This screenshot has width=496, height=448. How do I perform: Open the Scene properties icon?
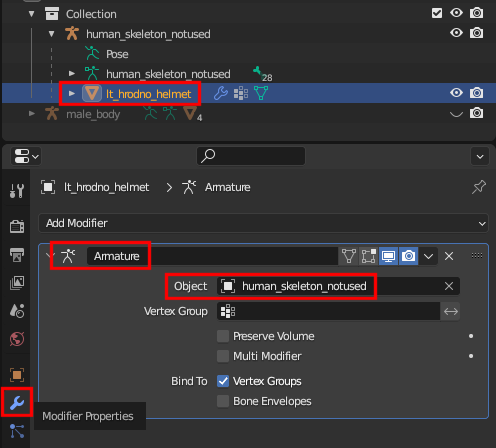pos(17,311)
